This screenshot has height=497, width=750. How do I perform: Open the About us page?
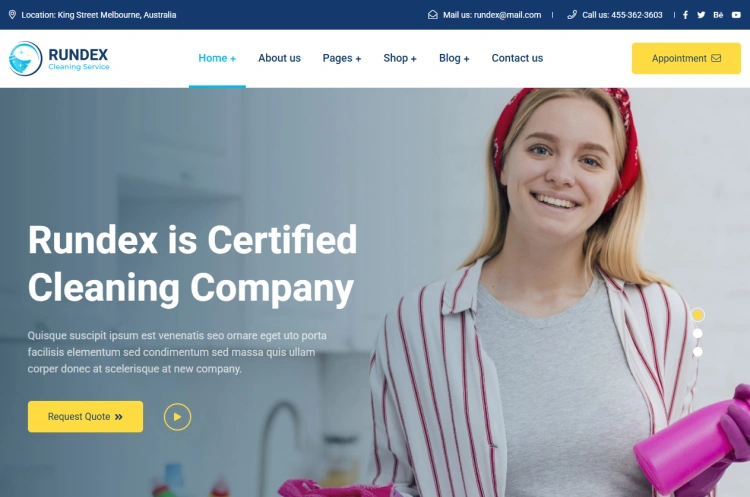tap(279, 58)
